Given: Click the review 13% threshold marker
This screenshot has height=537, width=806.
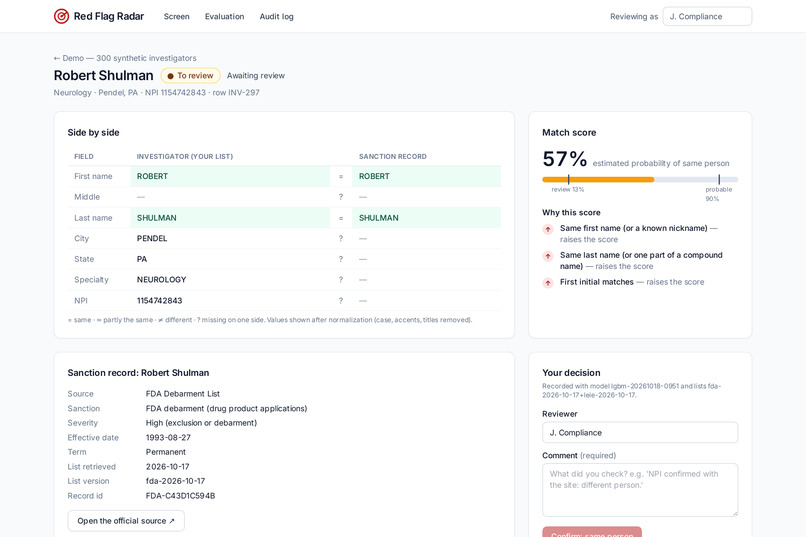Looking at the screenshot, I should (x=568, y=179).
